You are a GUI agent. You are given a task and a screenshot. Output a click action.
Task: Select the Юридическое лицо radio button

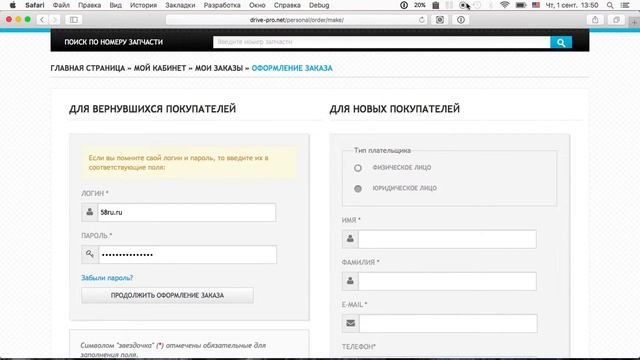click(358, 189)
